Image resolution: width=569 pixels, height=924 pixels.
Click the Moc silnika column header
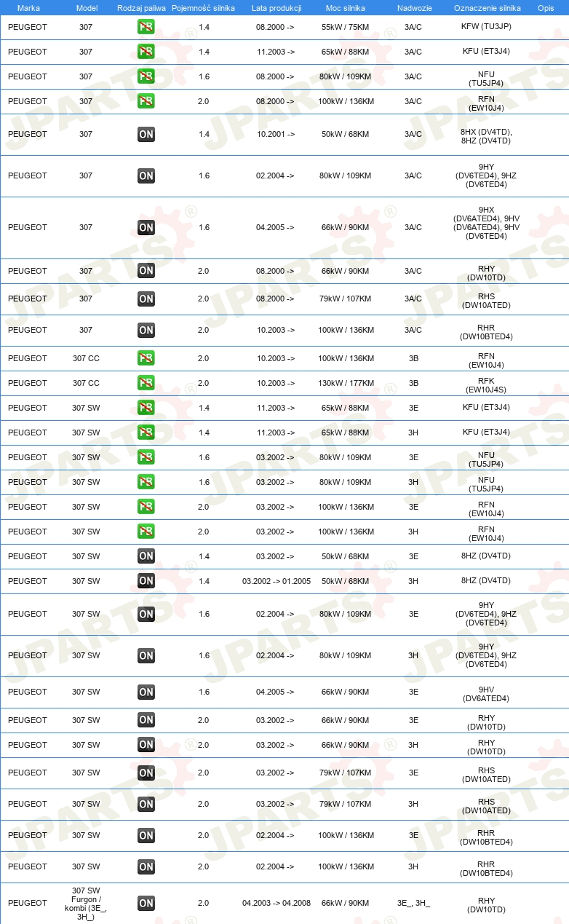pyautogui.click(x=346, y=7)
